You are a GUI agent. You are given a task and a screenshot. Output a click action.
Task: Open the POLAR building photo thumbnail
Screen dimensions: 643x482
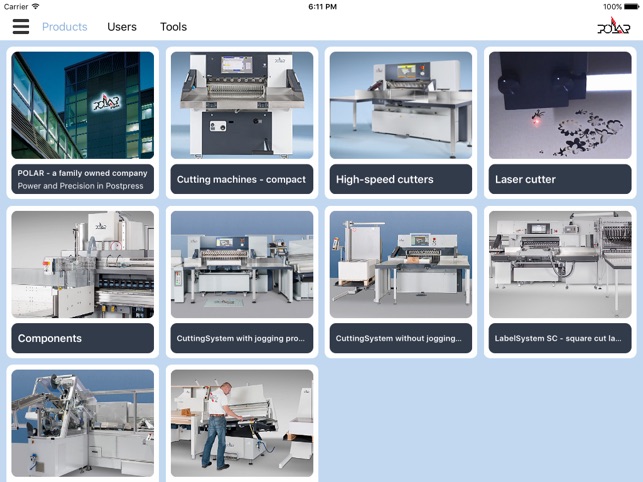(x=83, y=105)
